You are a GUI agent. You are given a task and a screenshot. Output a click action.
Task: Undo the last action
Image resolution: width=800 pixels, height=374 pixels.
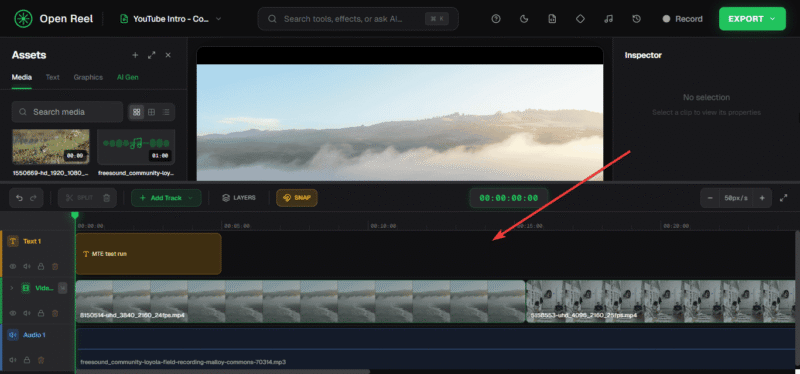(19, 198)
